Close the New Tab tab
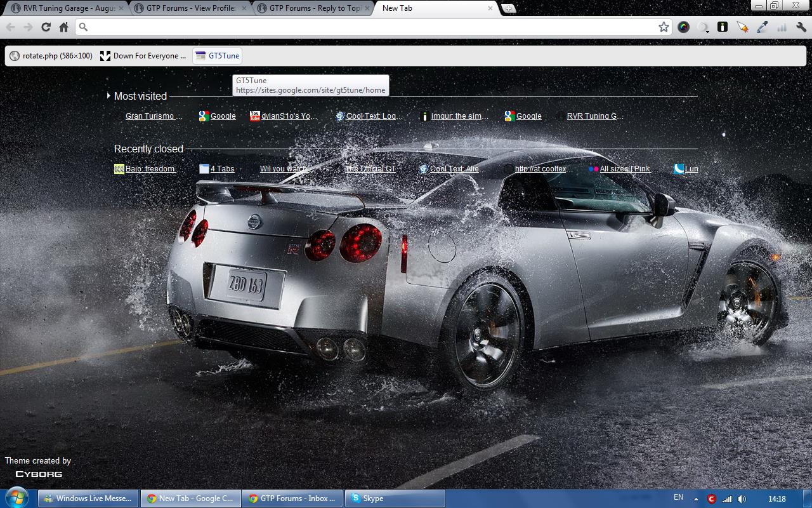The image size is (812, 508). [490, 8]
